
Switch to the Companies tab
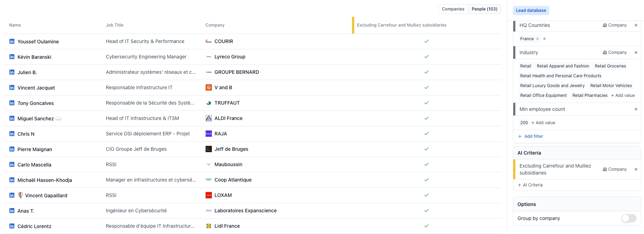tap(453, 9)
